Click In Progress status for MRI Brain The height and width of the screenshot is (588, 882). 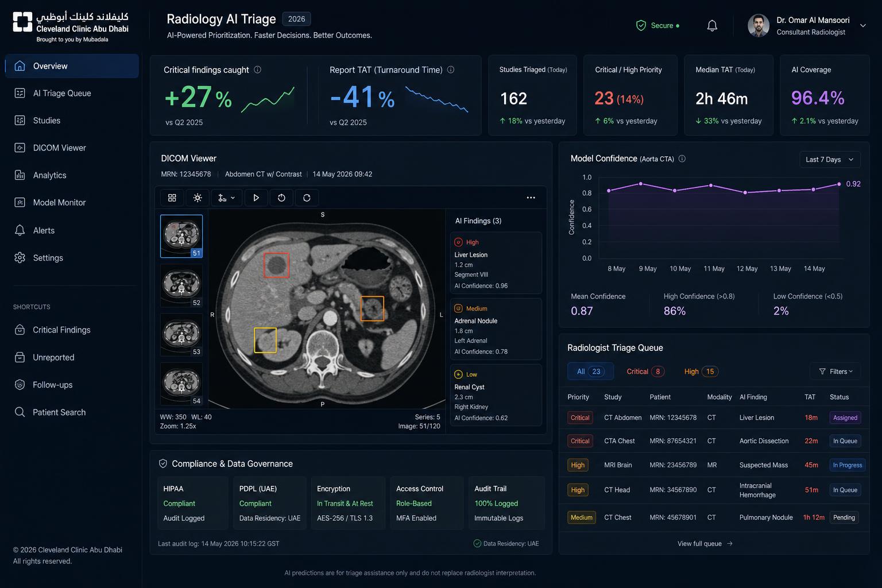[848, 465]
